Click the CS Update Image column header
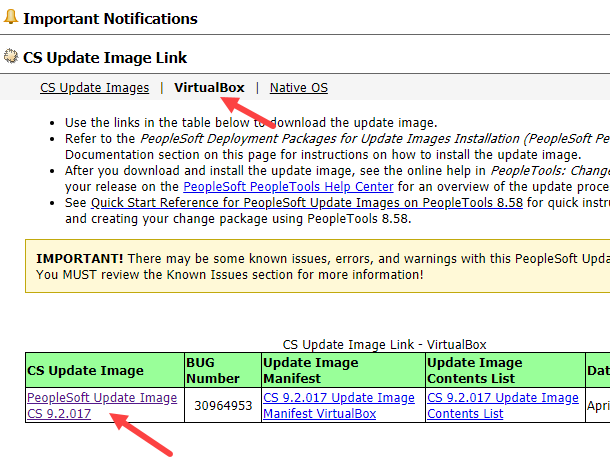Screen dimensions: 610x472 (x=105, y=370)
